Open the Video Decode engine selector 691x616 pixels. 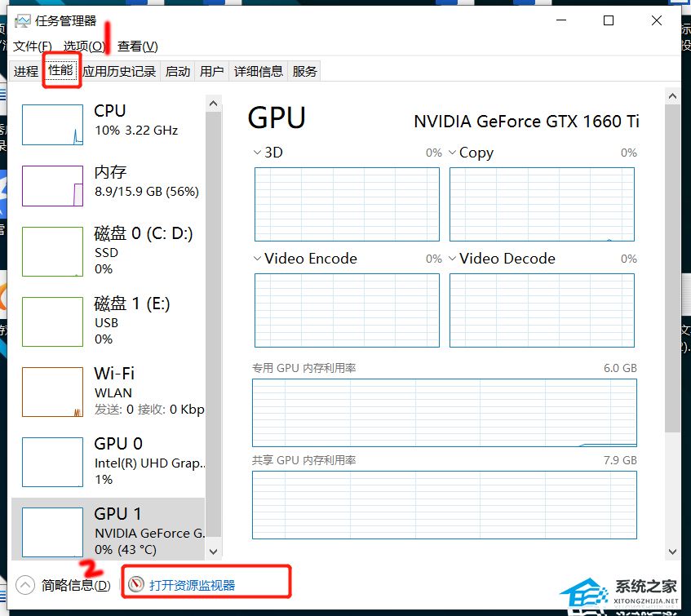(x=453, y=259)
